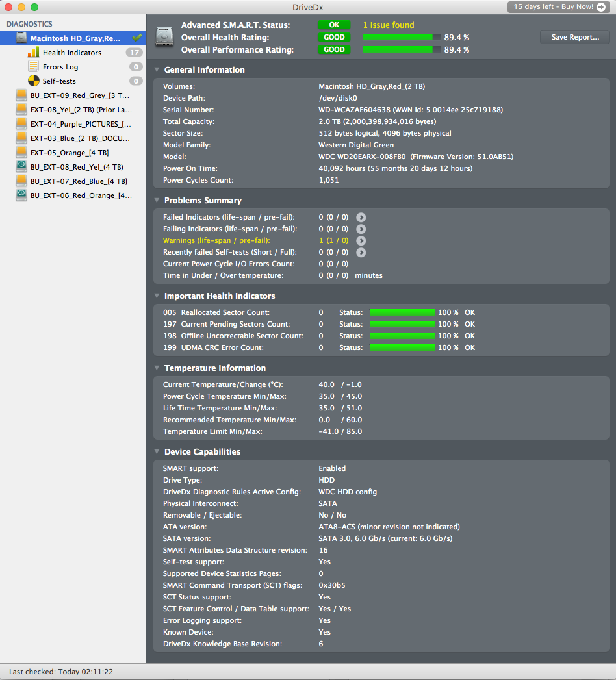Click the Current Temperature 40.0 / -1.0 value
Image resolution: width=616 pixels, height=680 pixels.
(340, 384)
